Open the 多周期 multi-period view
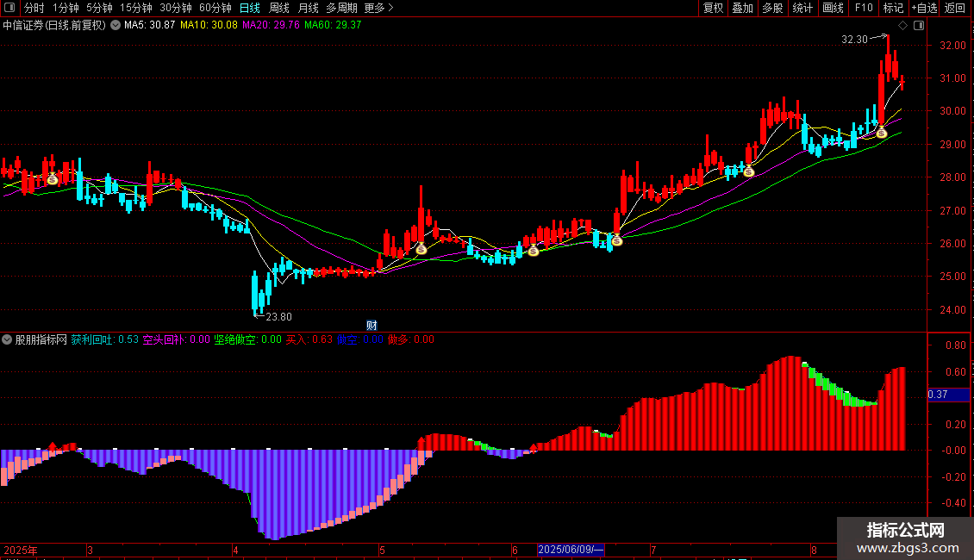 [341, 8]
